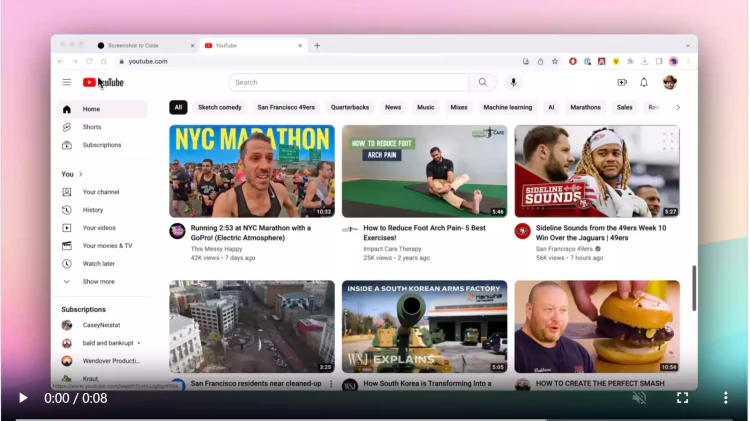Open the YouTube hamburger guide menu
This screenshot has width=750, height=421.
[x=66, y=82]
